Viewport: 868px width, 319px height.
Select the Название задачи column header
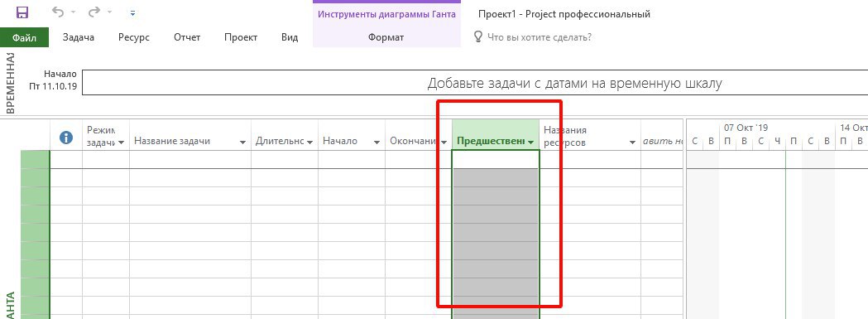(x=189, y=135)
